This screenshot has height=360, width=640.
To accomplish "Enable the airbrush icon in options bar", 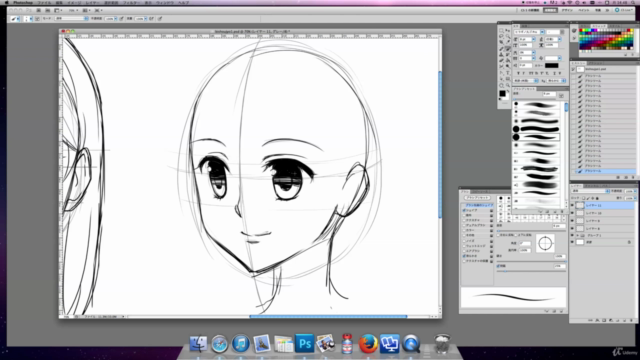I will (x=151, y=18).
